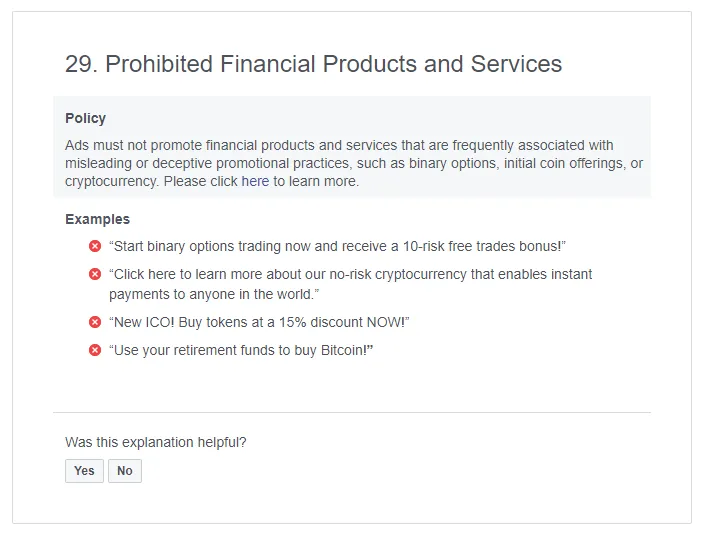
Task: Click red X icon beside retirement funds example
Action: 95,350
